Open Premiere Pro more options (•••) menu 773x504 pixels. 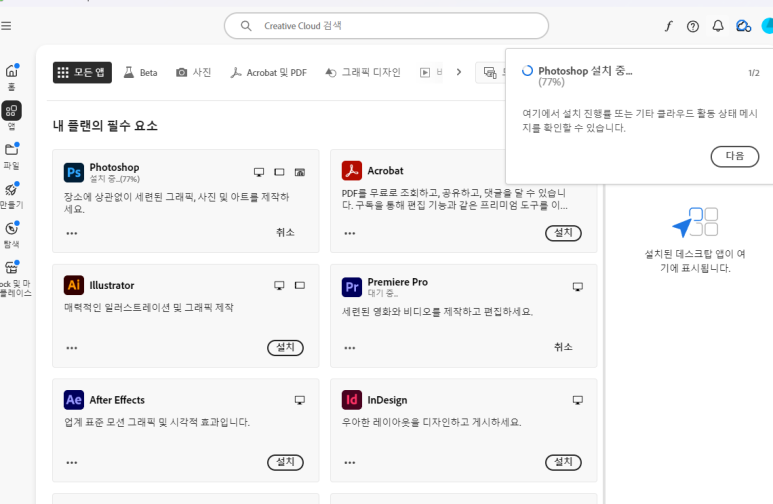point(350,348)
